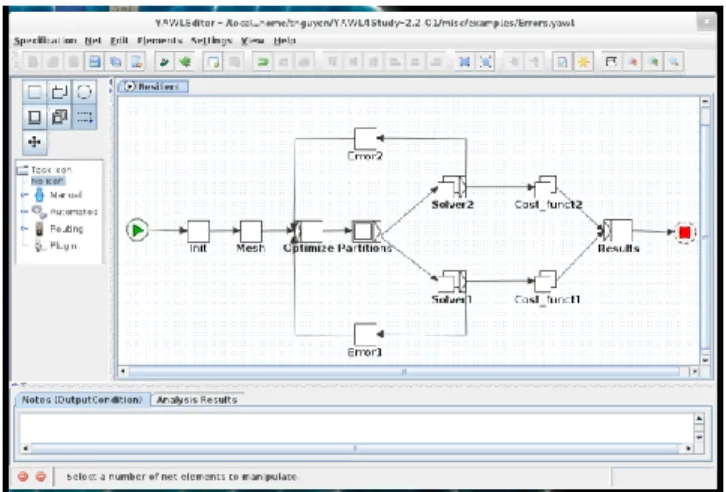The image size is (726, 492).
Task: Select the Error1 task
Action: click(365, 335)
